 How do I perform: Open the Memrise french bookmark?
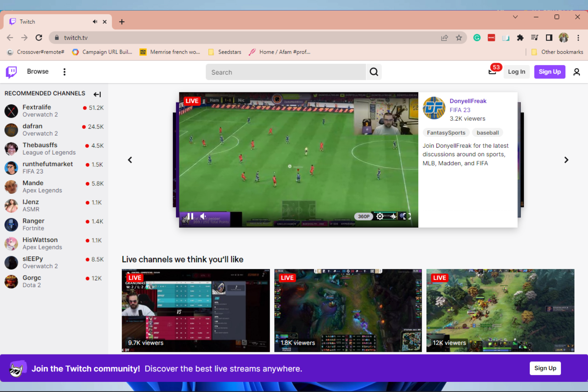170,52
